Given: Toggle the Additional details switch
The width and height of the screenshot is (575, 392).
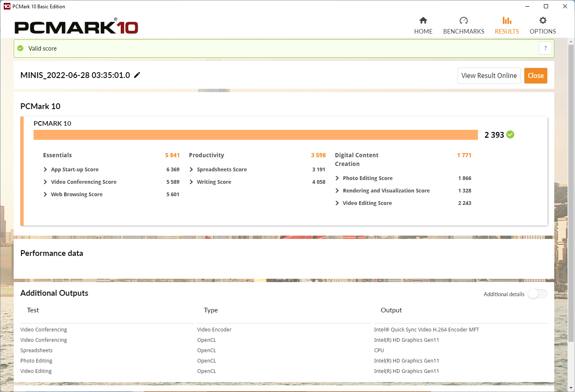Looking at the screenshot, I should point(537,294).
